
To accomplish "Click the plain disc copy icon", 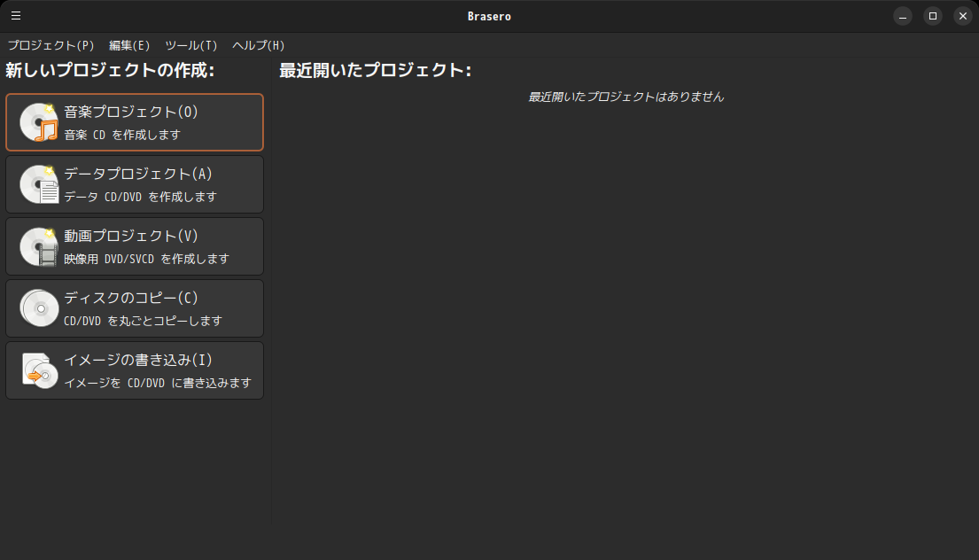I will click(39, 308).
